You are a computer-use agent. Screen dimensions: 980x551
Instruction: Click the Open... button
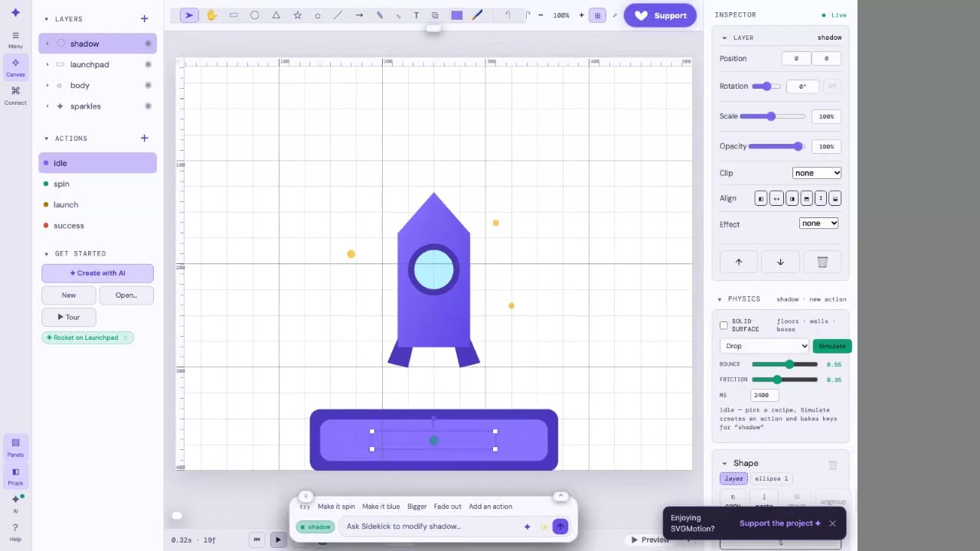pyautogui.click(x=126, y=295)
